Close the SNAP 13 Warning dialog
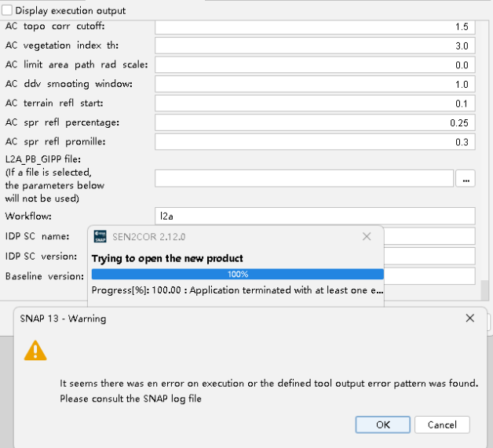Screen dimensions: 493x448 tap(469, 319)
